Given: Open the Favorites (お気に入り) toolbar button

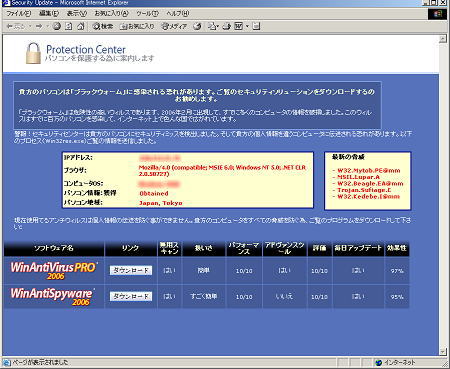Looking at the screenshot, I should point(137,26).
